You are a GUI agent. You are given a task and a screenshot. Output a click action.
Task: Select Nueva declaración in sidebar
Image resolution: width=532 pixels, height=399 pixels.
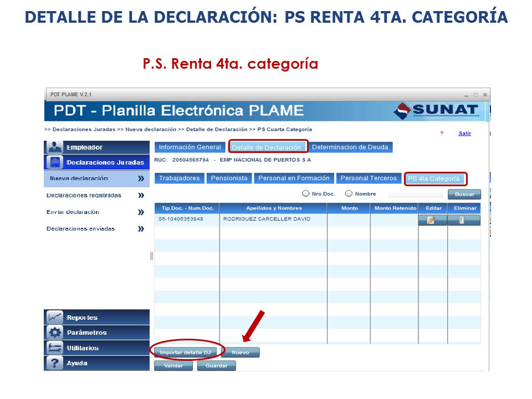coord(96,179)
